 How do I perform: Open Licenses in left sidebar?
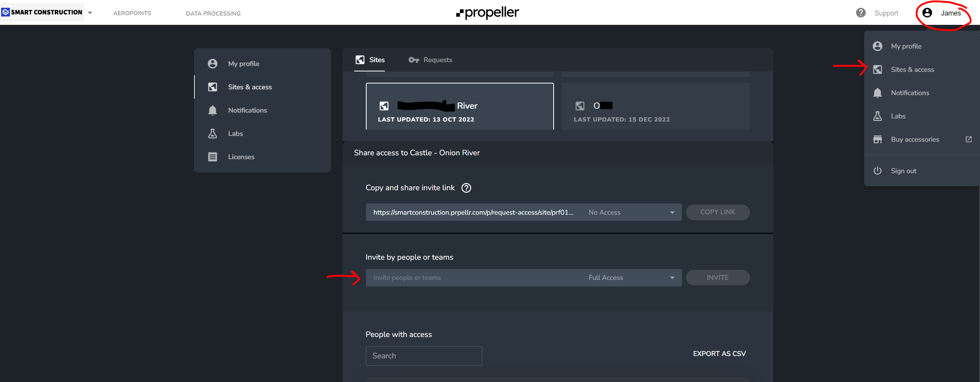point(262,157)
